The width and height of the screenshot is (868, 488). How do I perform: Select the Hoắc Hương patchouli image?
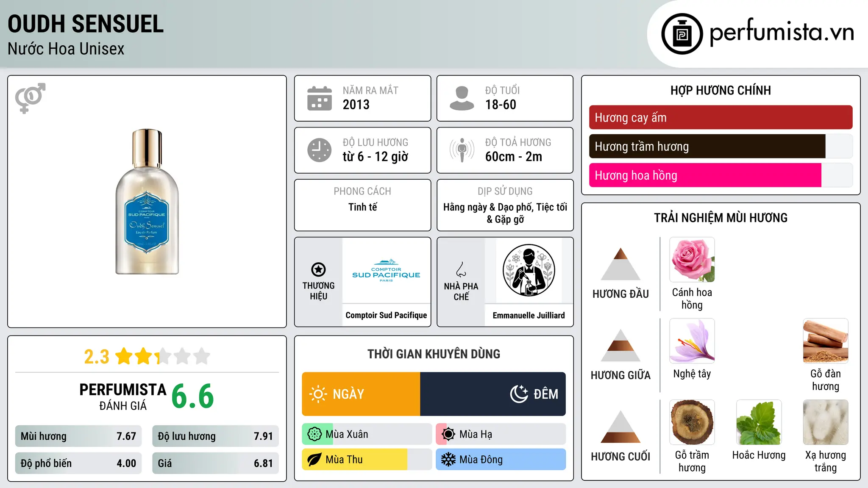click(759, 422)
